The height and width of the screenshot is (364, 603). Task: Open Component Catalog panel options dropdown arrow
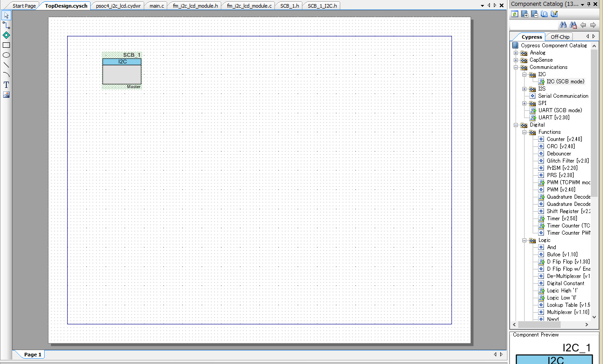tap(582, 4)
